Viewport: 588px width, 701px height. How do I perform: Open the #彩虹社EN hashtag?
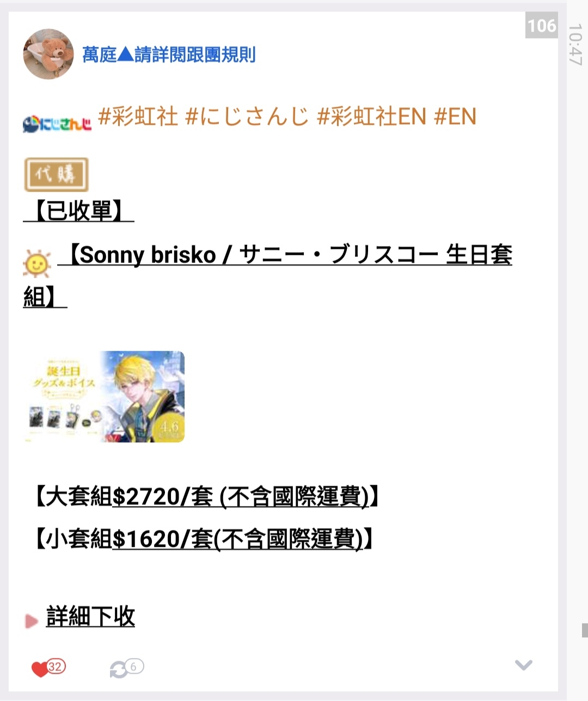[x=371, y=117]
